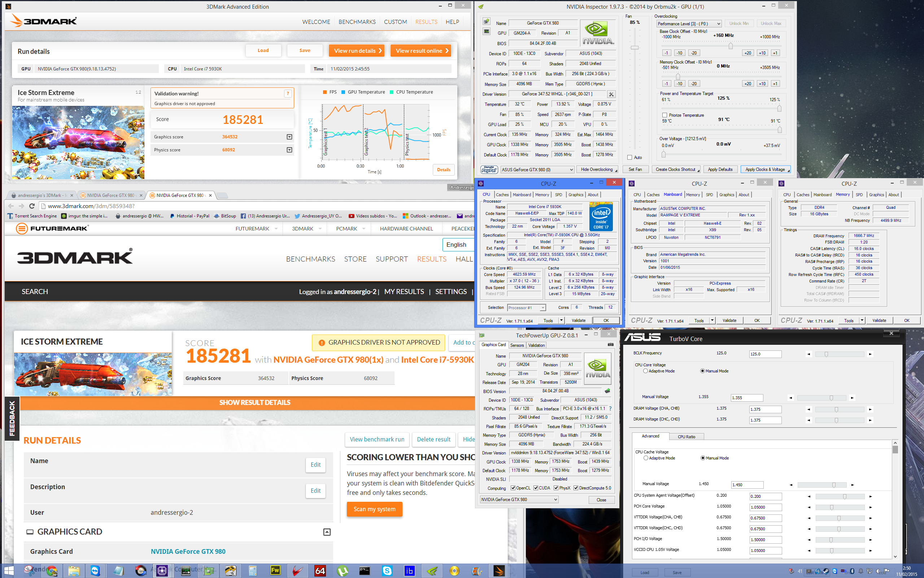The width and height of the screenshot is (924, 578).
Task: Switch to the CPU Ratio tab in TurboV Core
Action: click(x=686, y=436)
